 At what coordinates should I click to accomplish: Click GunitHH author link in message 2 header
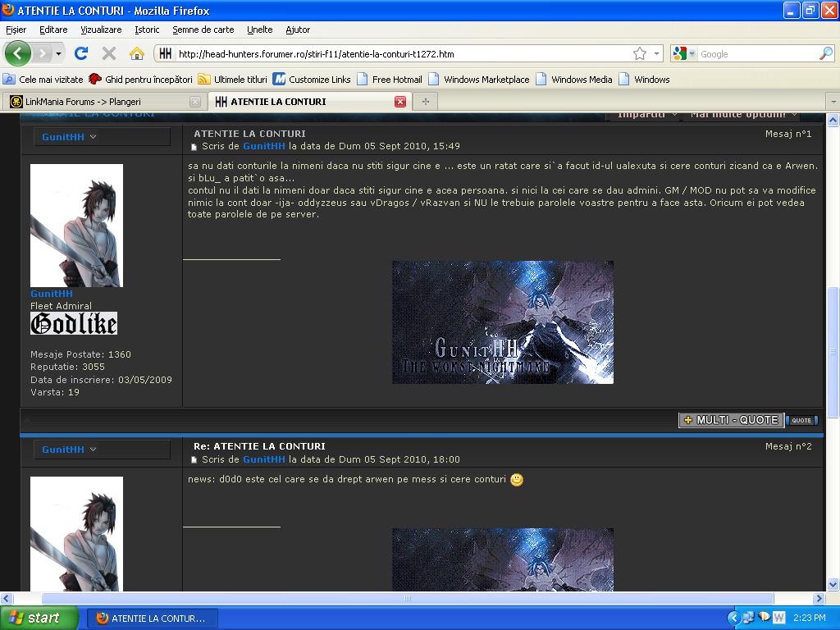(x=264, y=459)
